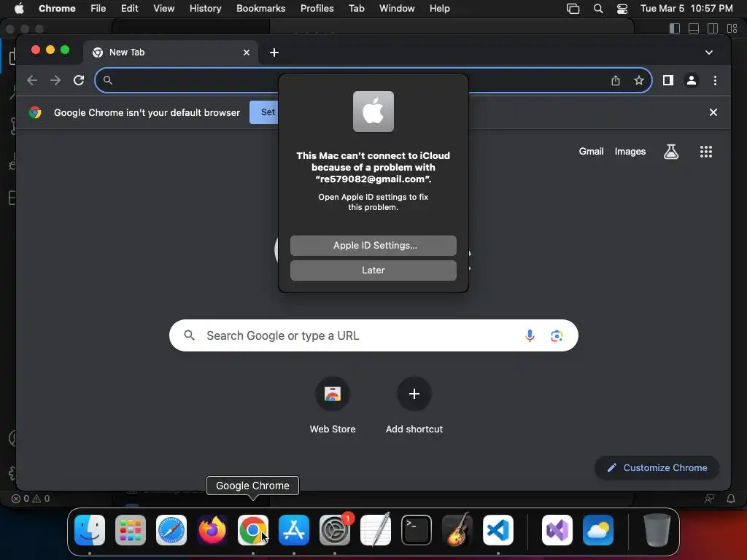Open the Google apps grid
The width and height of the screenshot is (747, 560).
coord(705,152)
